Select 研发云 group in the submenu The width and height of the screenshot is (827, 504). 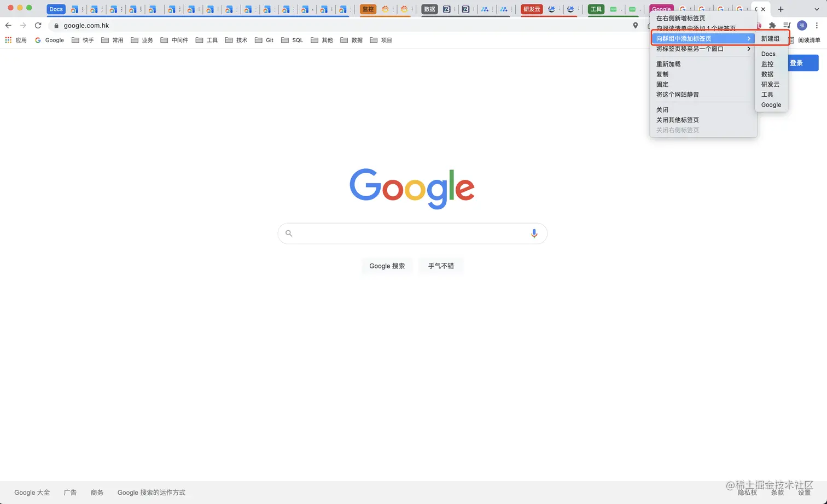click(771, 84)
